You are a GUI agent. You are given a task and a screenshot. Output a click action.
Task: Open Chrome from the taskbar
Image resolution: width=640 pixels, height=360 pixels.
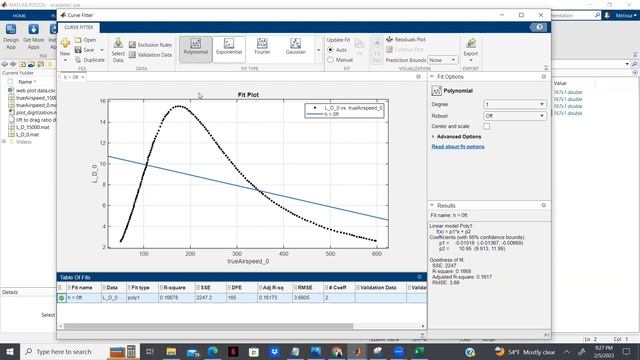[x=336, y=351]
